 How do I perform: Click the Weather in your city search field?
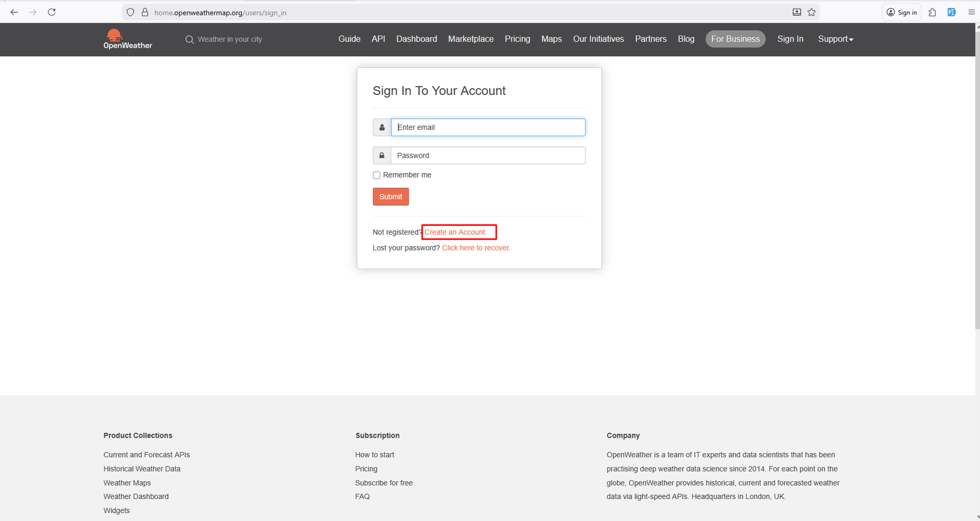coord(230,39)
